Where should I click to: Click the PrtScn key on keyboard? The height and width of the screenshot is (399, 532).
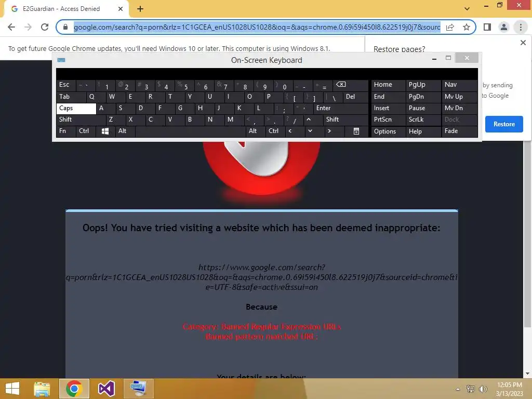(x=389, y=119)
